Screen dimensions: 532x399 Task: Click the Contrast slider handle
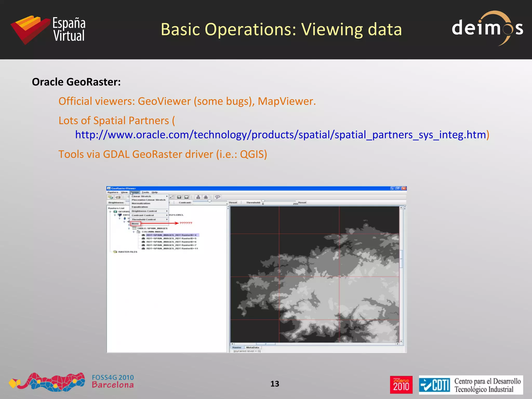(x=210, y=201)
